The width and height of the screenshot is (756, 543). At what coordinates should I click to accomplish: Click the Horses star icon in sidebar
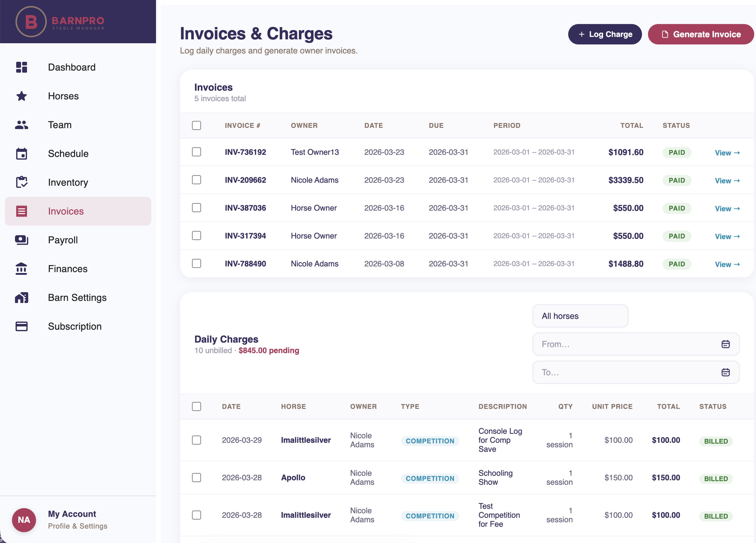[21, 96]
